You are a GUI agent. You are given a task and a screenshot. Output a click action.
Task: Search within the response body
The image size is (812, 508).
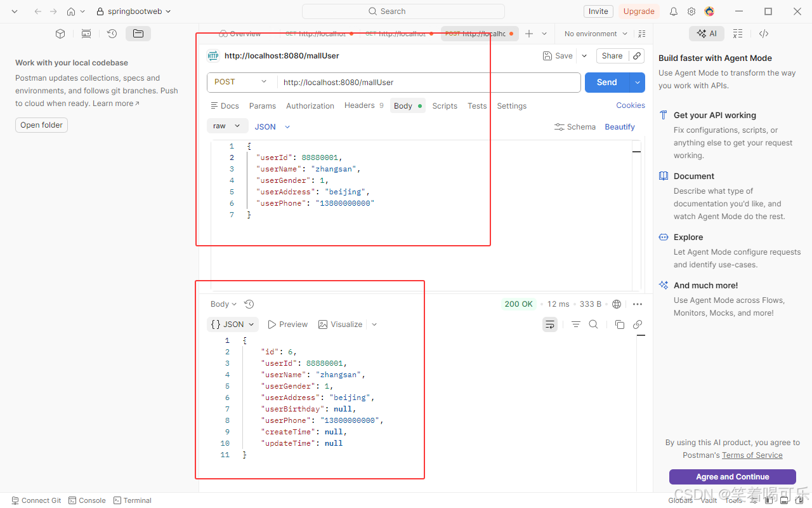pos(593,324)
